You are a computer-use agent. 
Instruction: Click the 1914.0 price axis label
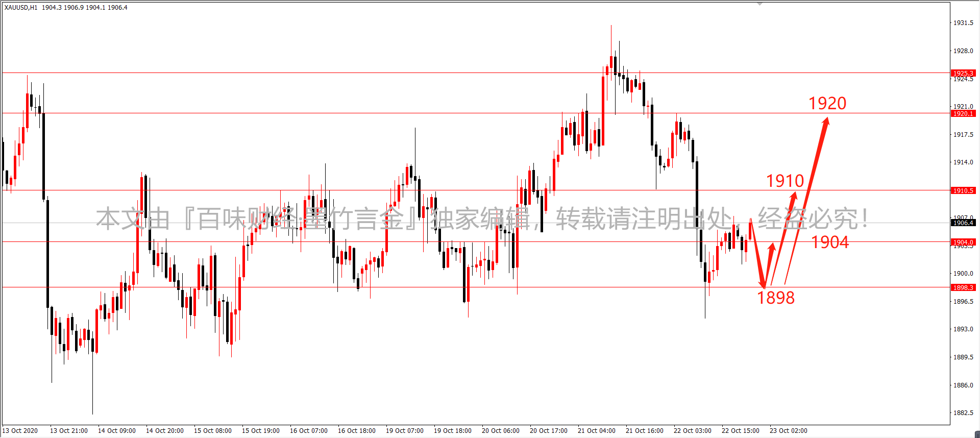tap(963, 162)
